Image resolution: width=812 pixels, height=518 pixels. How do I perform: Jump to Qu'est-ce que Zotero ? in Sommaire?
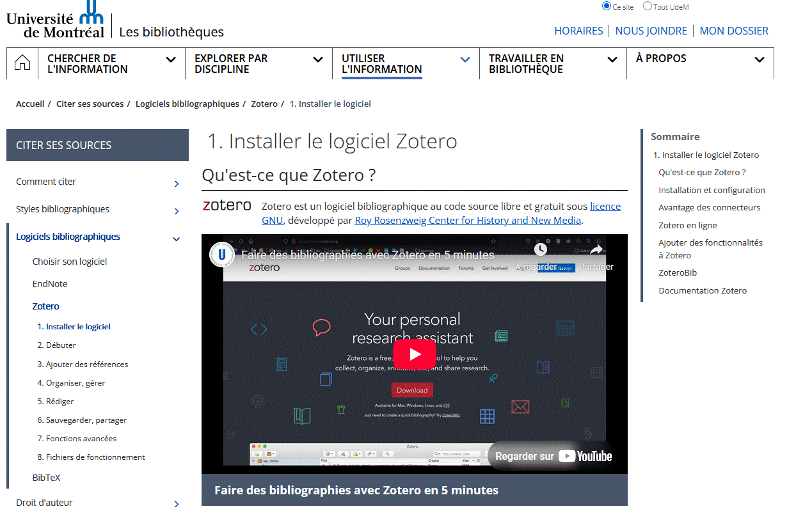pyautogui.click(x=703, y=173)
